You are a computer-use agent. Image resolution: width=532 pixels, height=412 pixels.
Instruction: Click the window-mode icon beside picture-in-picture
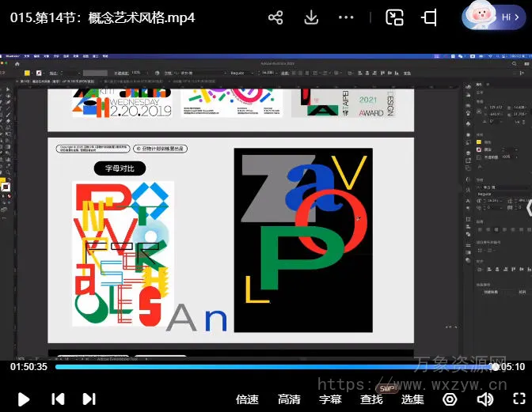(429, 17)
